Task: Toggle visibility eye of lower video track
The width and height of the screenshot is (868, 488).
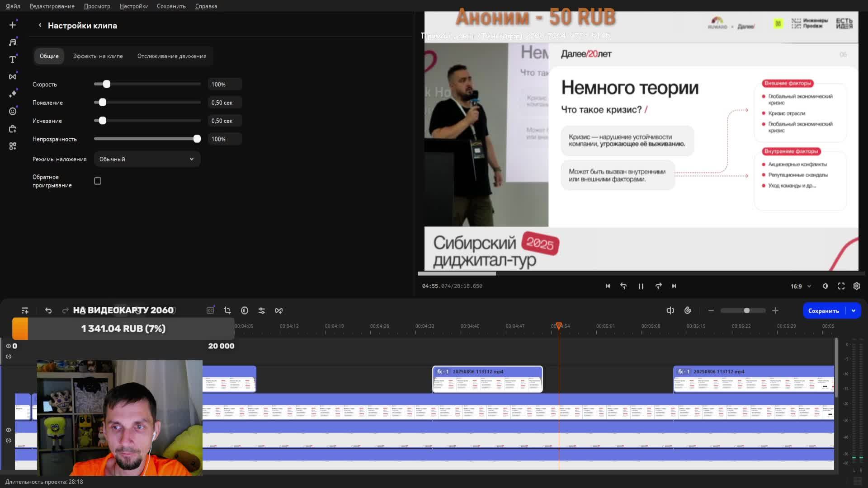Action: point(8,430)
